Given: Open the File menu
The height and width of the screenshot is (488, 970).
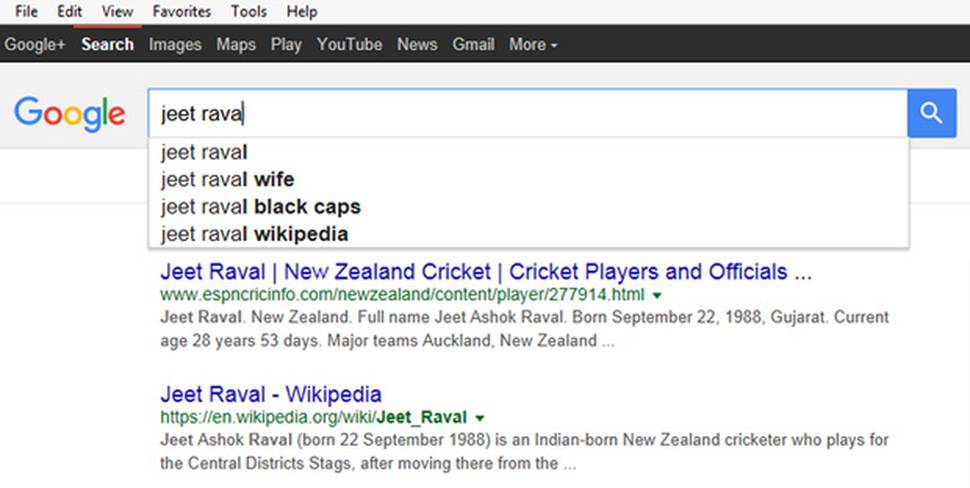Looking at the screenshot, I should (x=26, y=11).
